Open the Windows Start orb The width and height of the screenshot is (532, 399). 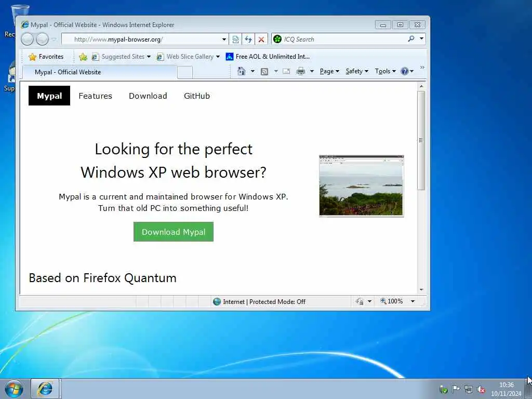(14, 389)
